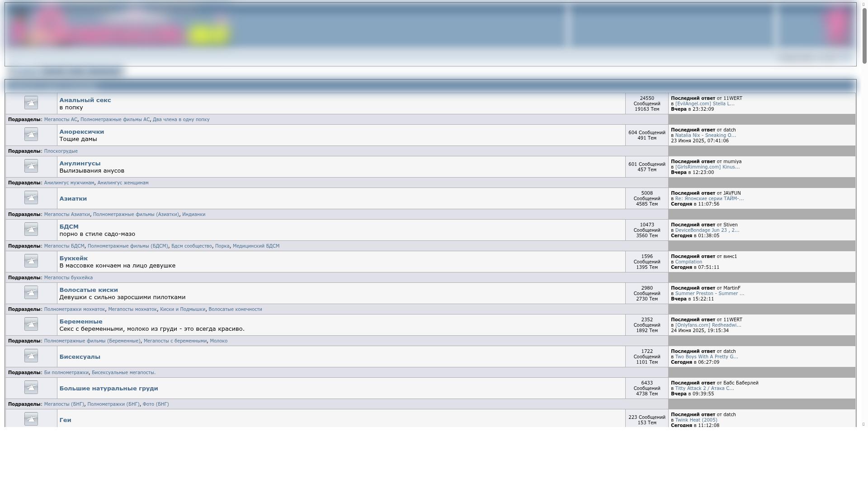868x488 pixels.
Task: Open Медицинский БДСМ sub-board link
Action: (256, 246)
